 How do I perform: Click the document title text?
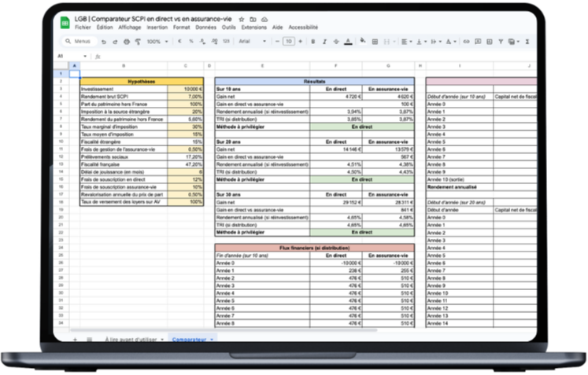[x=153, y=19]
